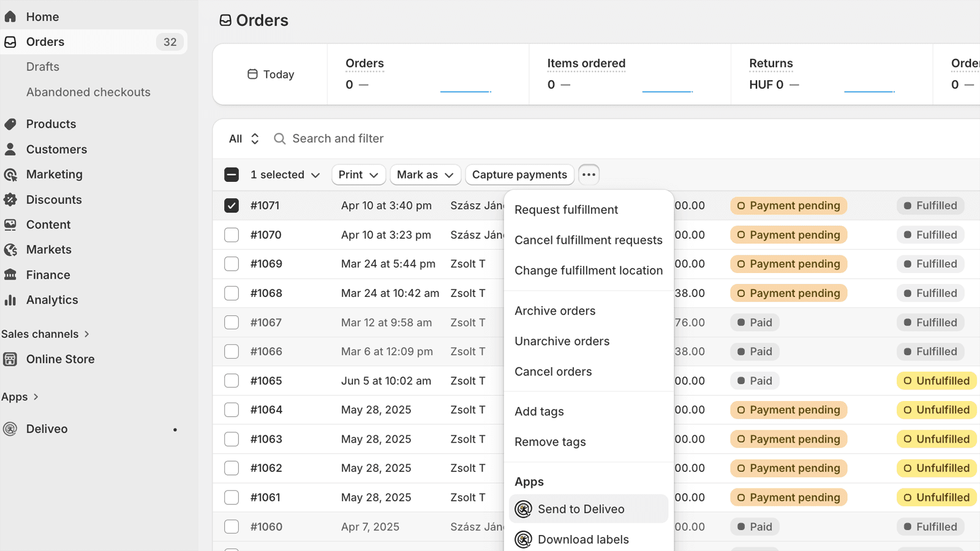Click Download labels action
This screenshot has height=551, width=980.
click(589, 539)
